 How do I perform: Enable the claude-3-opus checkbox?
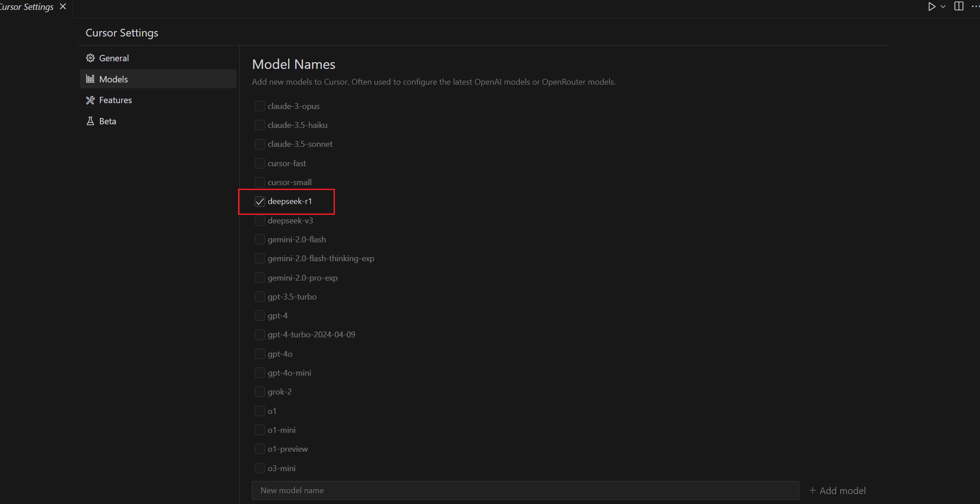click(260, 106)
